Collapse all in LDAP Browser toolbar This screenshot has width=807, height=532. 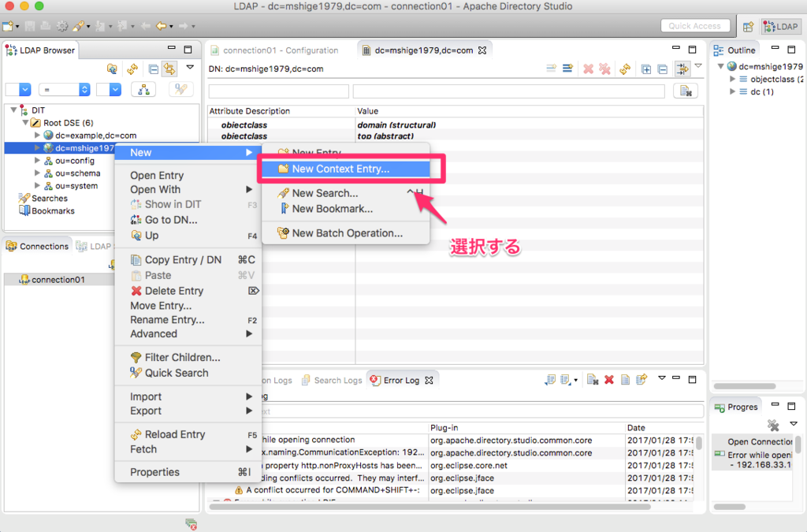(x=154, y=69)
